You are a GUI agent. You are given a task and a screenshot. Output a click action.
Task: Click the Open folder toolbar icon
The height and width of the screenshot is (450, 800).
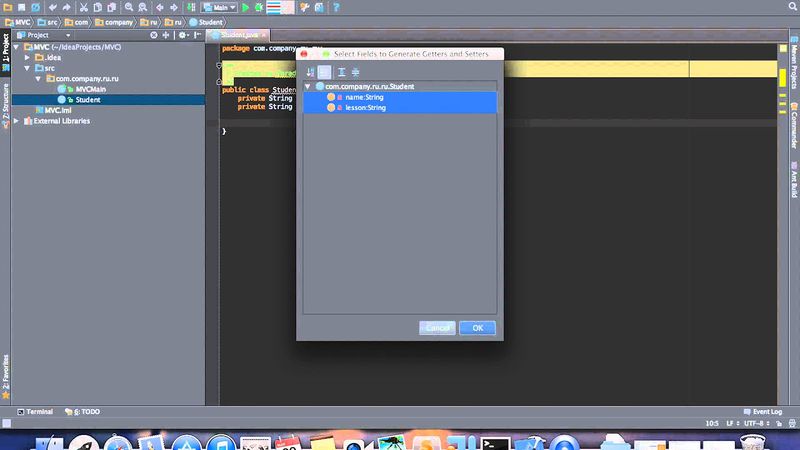point(8,7)
